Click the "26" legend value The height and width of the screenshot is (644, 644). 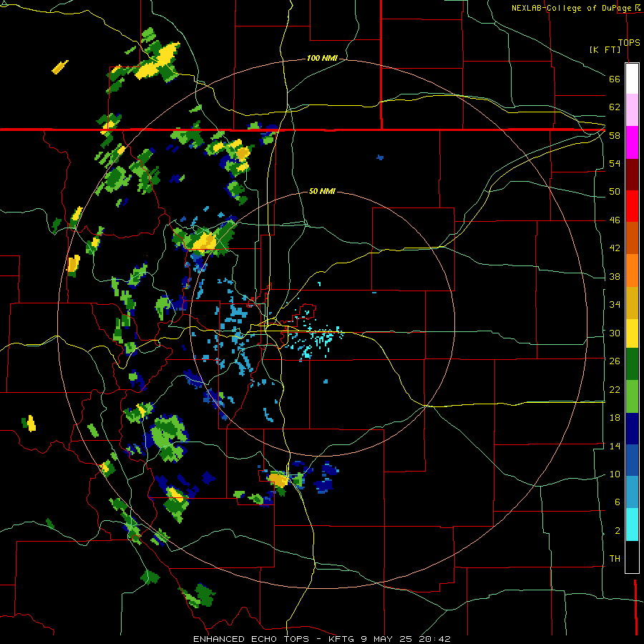[615, 361]
